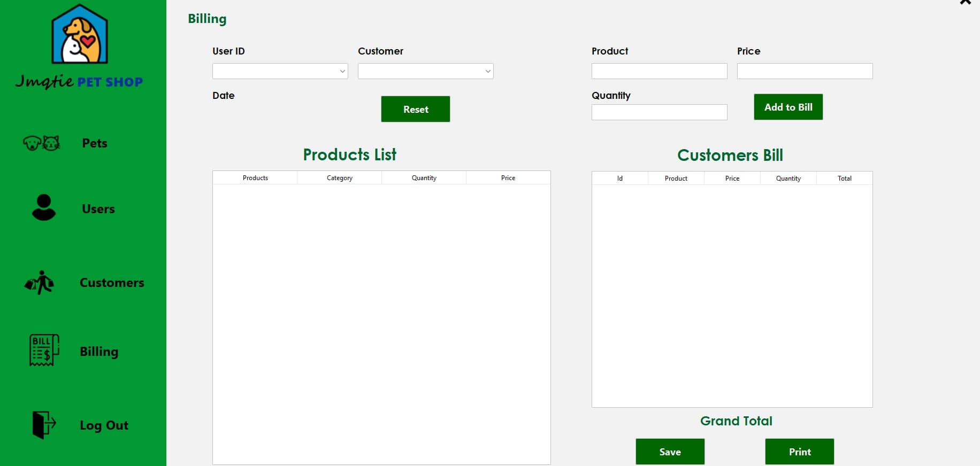Click the pet shop house logo

(80, 34)
